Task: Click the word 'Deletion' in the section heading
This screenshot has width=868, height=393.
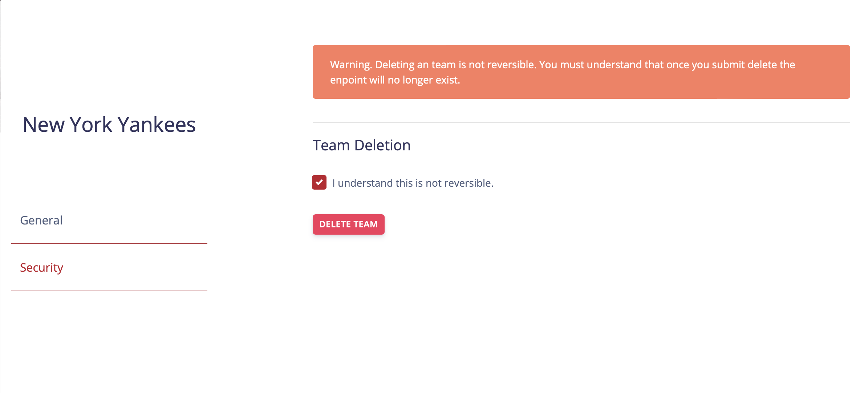Action: [x=382, y=145]
